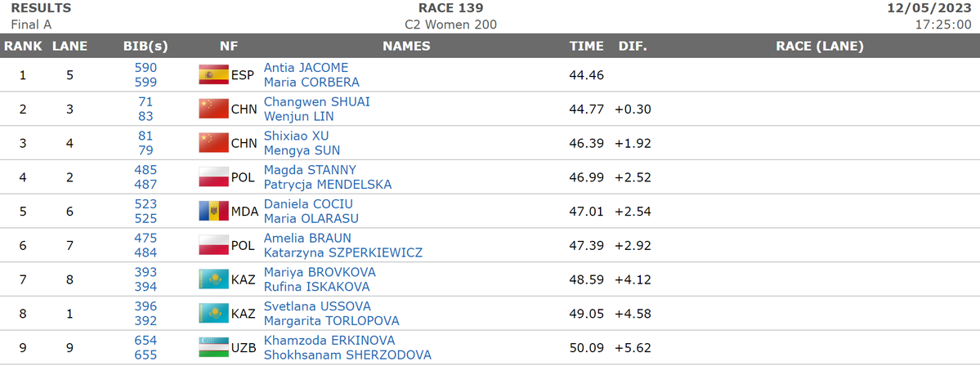
Task: Click the NAMES column header
Action: pyautogui.click(x=406, y=47)
